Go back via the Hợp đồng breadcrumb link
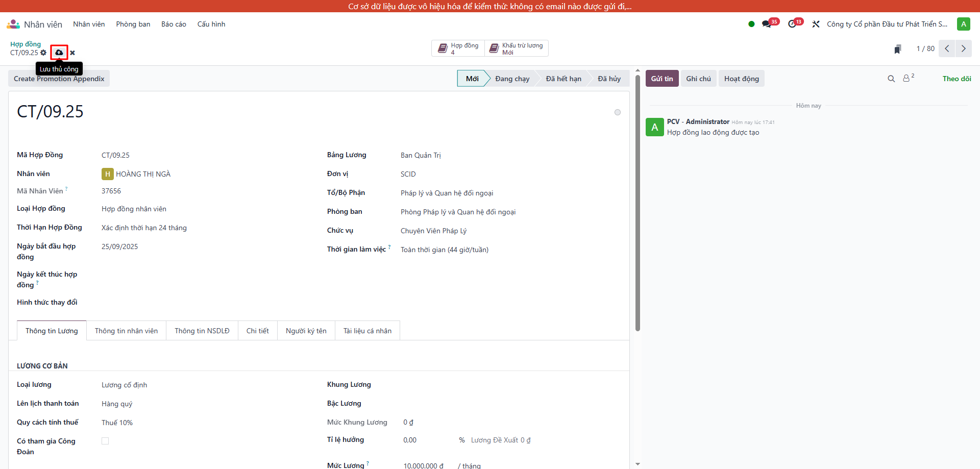 [26, 44]
